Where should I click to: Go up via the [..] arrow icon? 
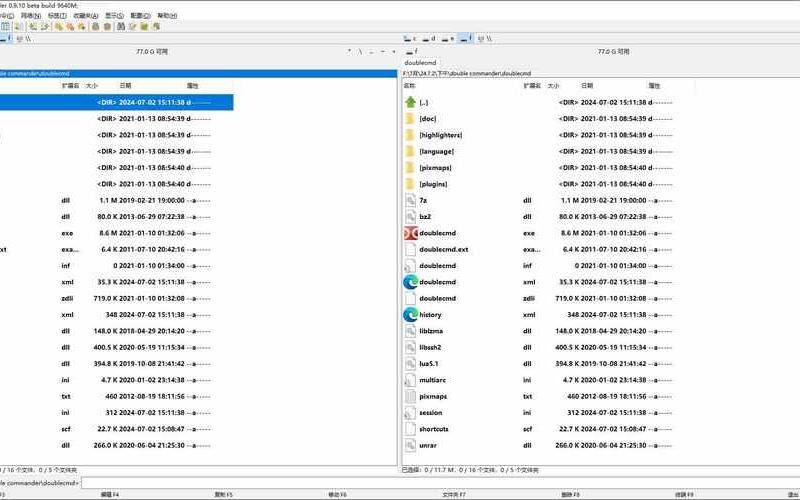(410, 102)
